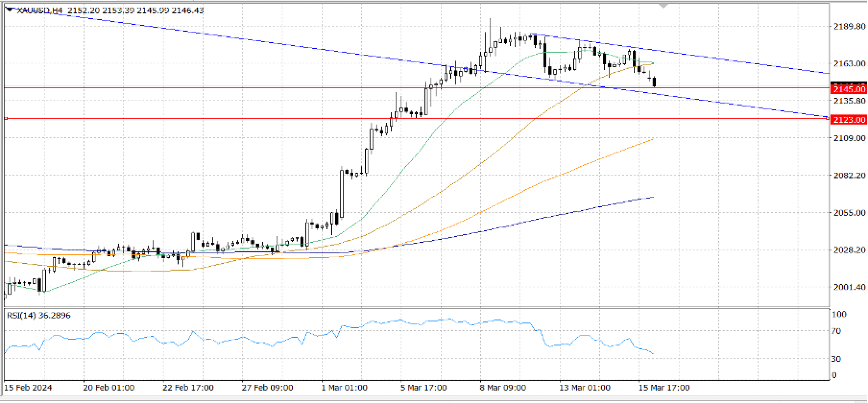This screenshot has height=403, width=868.
Task: Click the 2163.00 price scale label
Action: click(849, 64)
